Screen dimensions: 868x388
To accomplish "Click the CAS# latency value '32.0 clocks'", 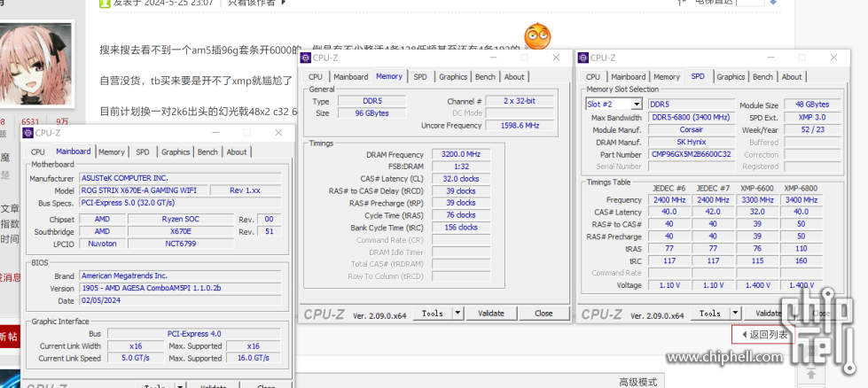I will coord(461,179).
